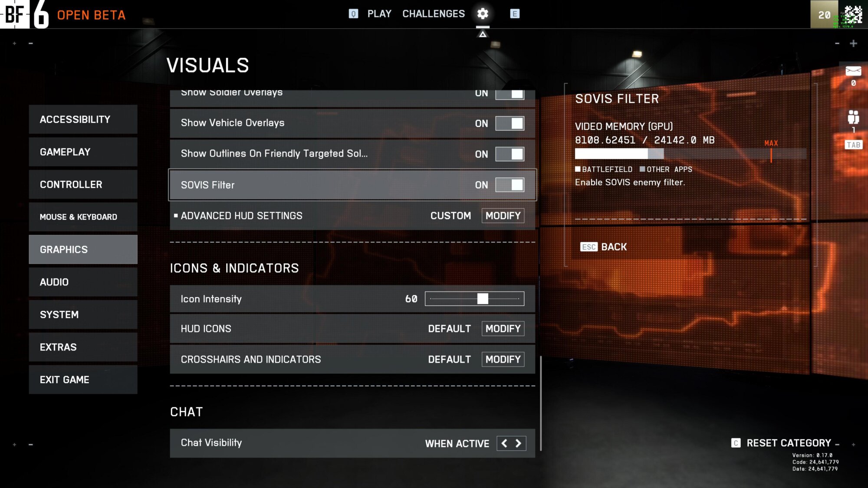The height and width of the screenshot is (488, 868).
Task: Click the TAB key icon
Action: pyautogui.click(x=853, y=145)
